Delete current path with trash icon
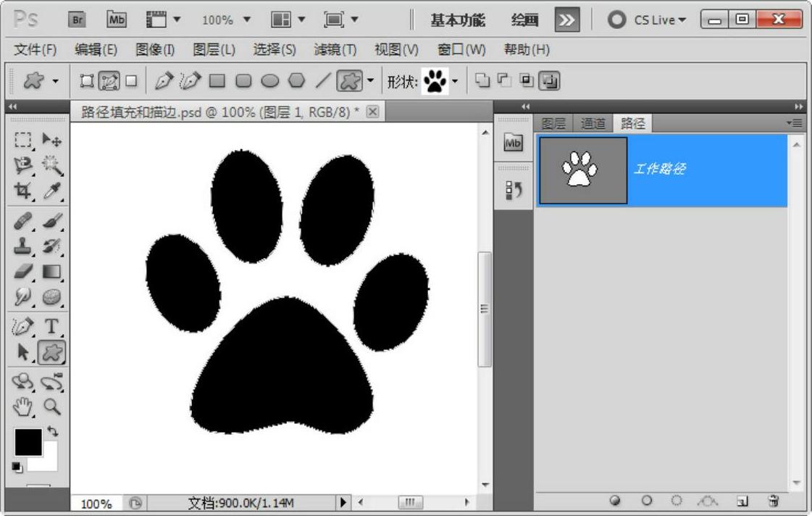 coord(773,501)
